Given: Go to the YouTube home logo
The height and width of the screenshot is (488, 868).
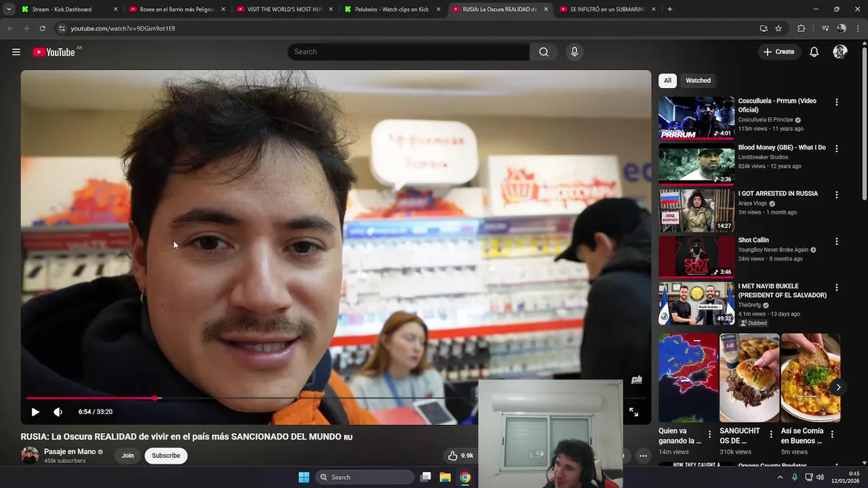Looking at the screenshot, I should pyautogui.click(x=54, y=52).
